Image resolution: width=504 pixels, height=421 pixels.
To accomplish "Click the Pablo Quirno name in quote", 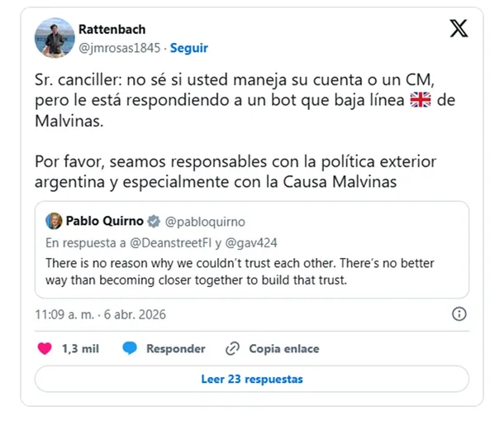I will point(102,222).
